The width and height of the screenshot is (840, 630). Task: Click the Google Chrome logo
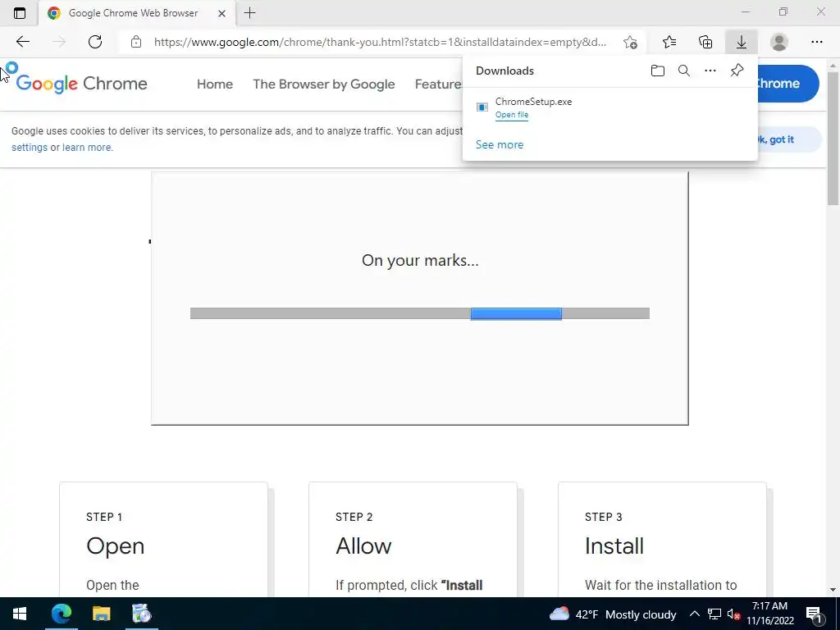click(x=81, y=84)
